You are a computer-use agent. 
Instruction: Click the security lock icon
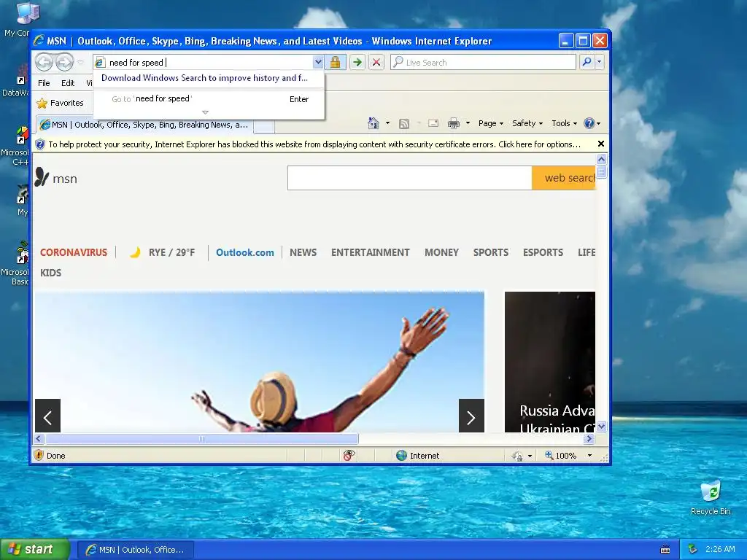click(335, 62)
